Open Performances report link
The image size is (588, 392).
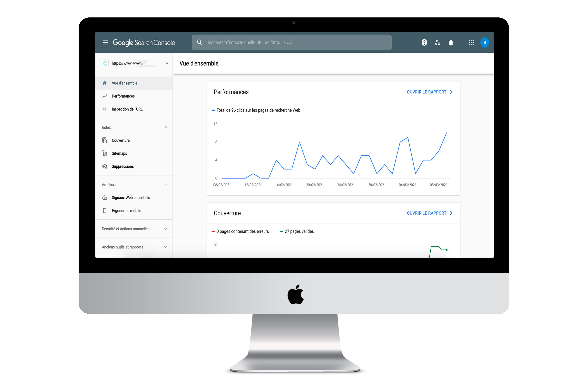click(430, 92)
